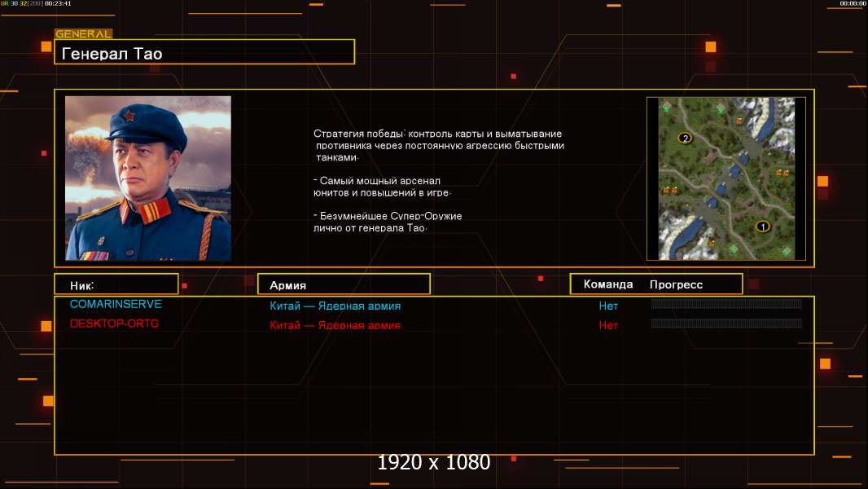
Task: Click COMARINSERVE's loading progress bar
Action: click(x=726, y=303)
